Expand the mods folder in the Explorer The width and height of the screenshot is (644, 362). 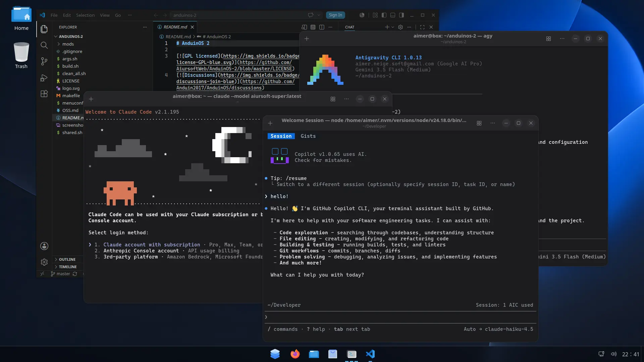(68, 44)
